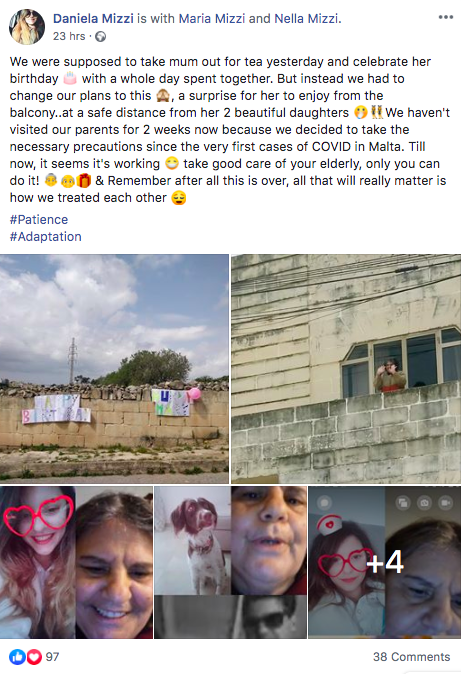Image resolution: width=461 pixels, height=674 pixels.
Task: Open the heart glasses video call photo
Action: 76,562
